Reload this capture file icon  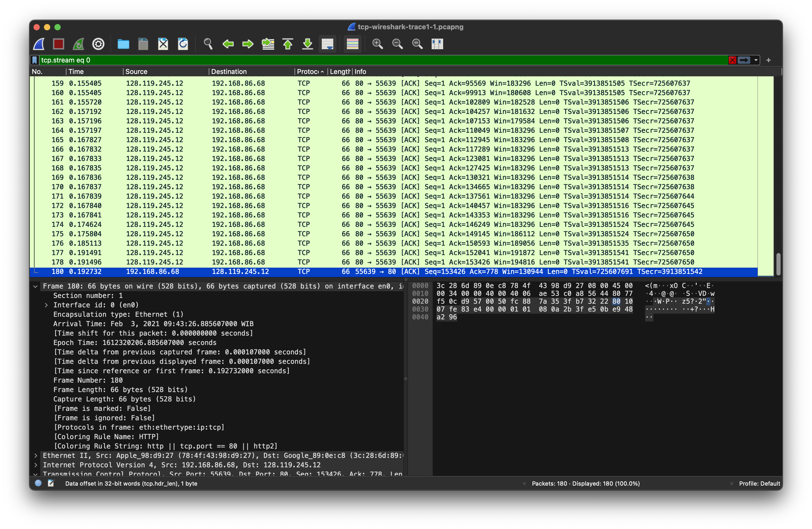(183, 44)
